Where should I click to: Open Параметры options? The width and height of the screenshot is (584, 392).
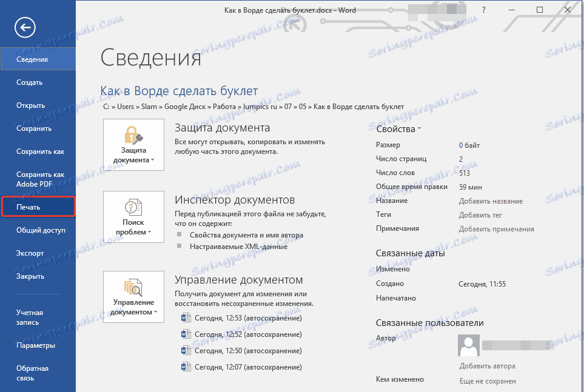tap(38, 345)
